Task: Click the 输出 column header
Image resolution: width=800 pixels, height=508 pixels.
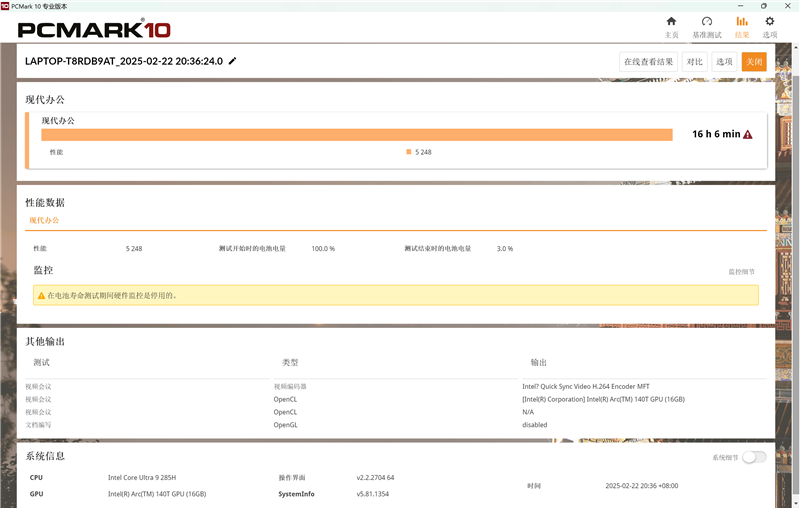Action: [538, 363]
